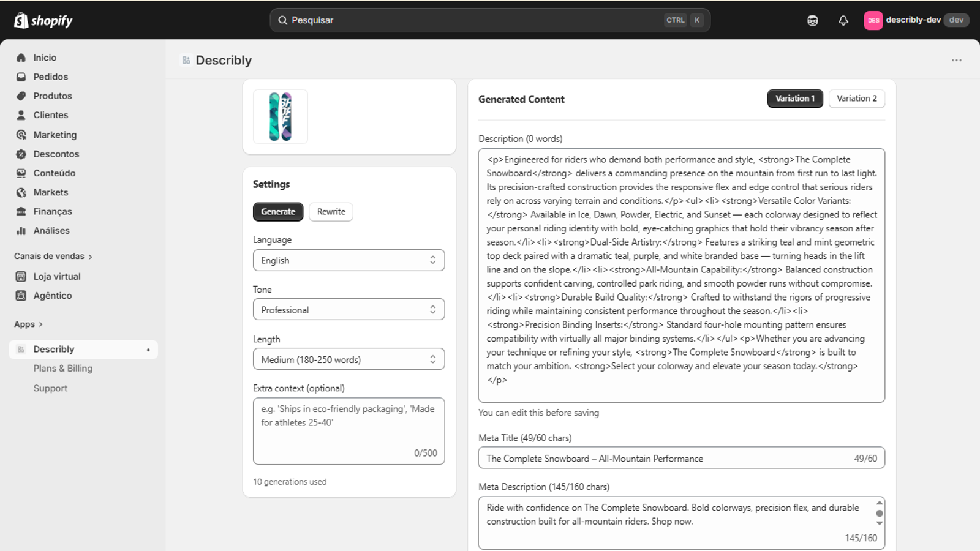Click the Describly icon beside page title
The width and height of the screenshot is (980, 551).
[x=186, y=60]
